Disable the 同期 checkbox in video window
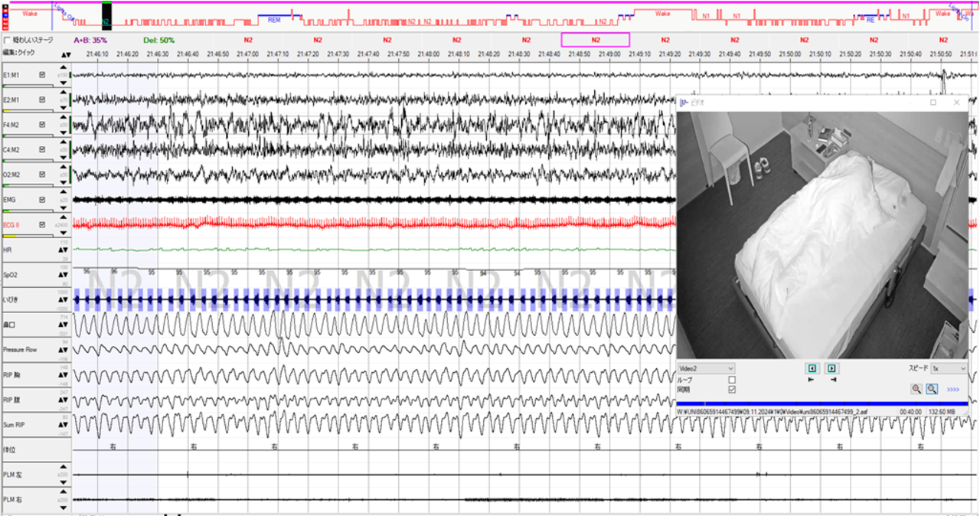980x516 pixels. 732,390
